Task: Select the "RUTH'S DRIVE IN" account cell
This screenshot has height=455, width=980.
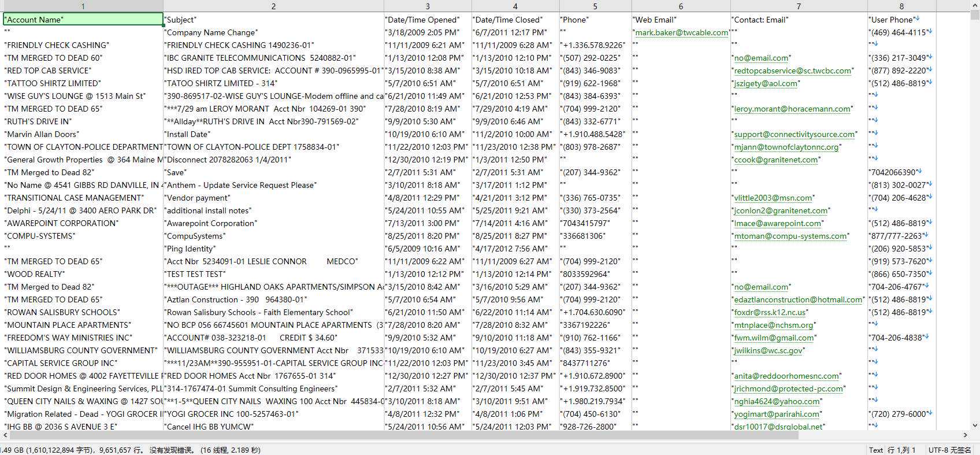Action: pyautogui.click(x=83, y=121)
